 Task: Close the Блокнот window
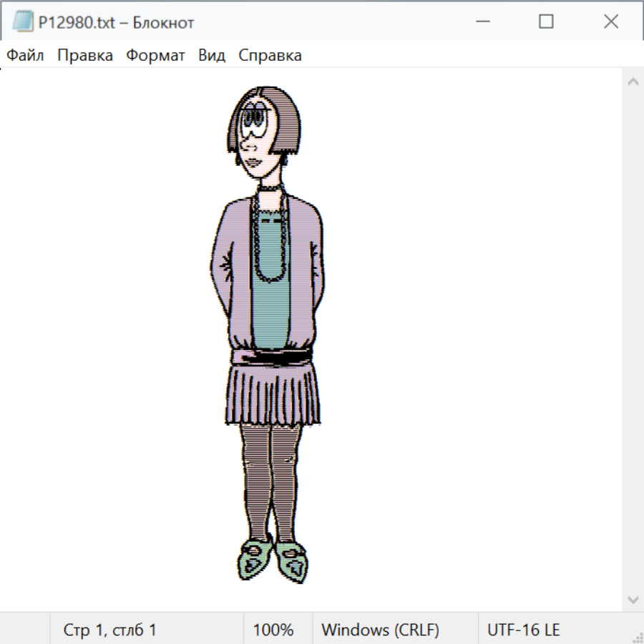point(610,22)
